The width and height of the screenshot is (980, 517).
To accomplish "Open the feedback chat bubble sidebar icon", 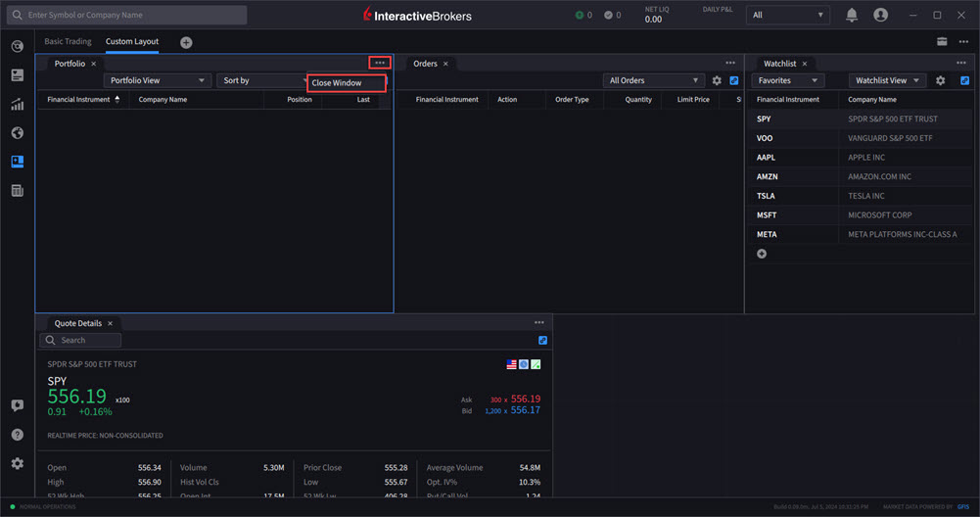I will 18,405.
